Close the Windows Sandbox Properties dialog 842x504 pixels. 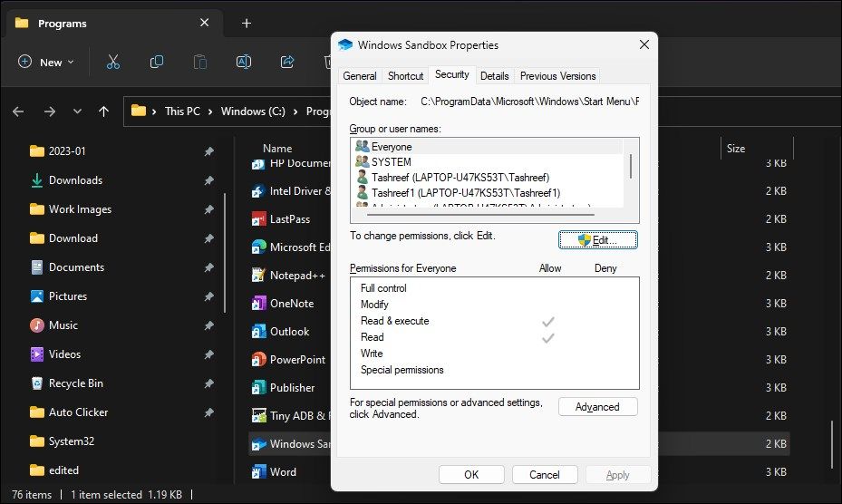point(644,44)
